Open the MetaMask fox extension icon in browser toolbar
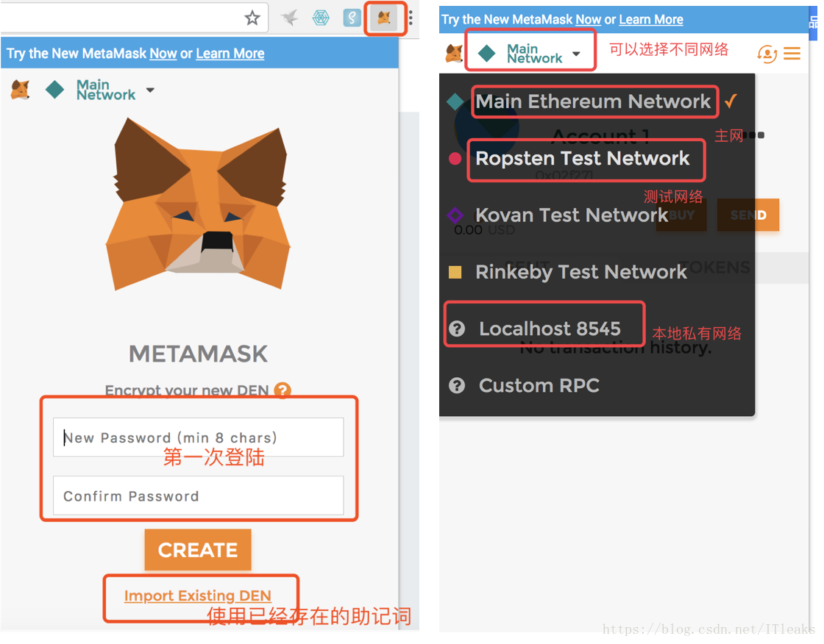This screenshot has height=644, width=824. click(x=384, y=18)
